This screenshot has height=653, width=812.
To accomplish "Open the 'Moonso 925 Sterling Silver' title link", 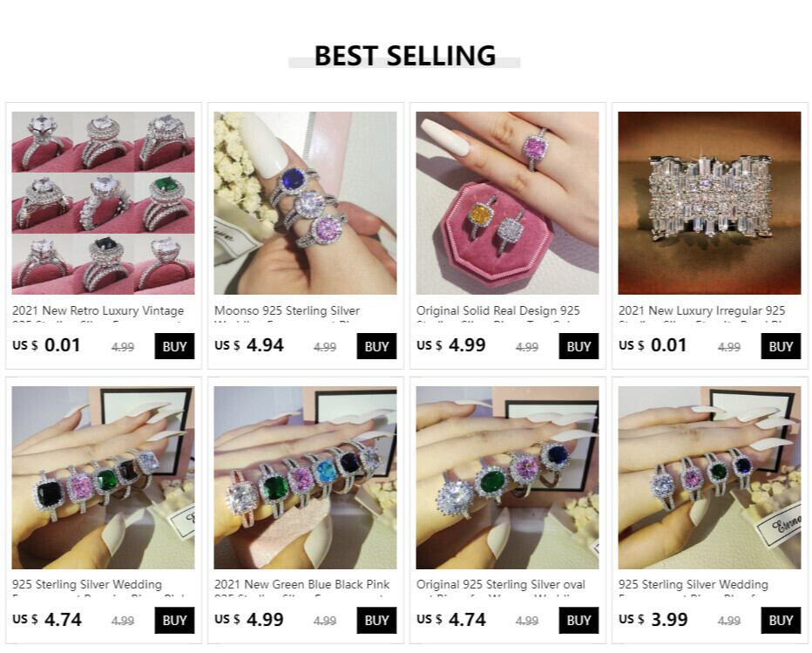I will [287, 311].
